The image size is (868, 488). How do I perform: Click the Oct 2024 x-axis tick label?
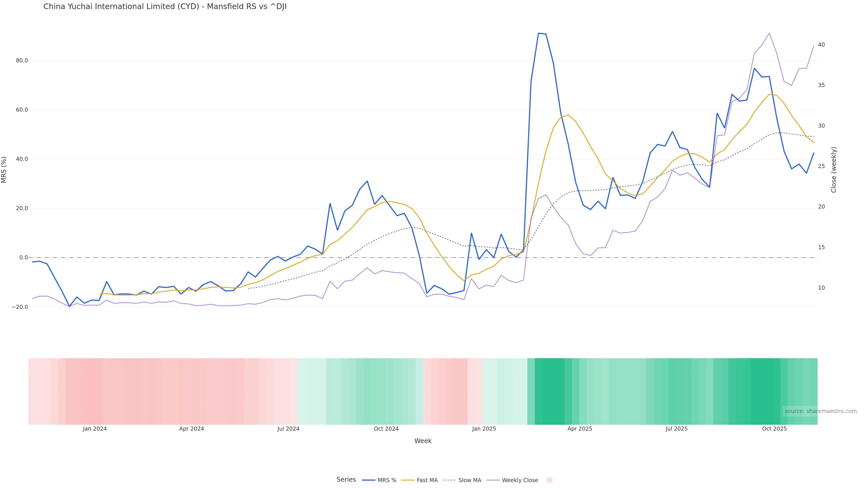click(x=386, y=429)
